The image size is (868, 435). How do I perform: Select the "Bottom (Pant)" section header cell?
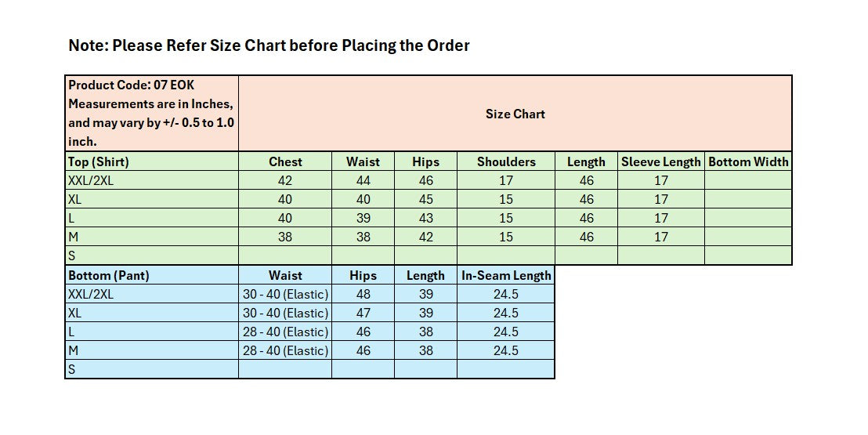click(x=109, y=275)
